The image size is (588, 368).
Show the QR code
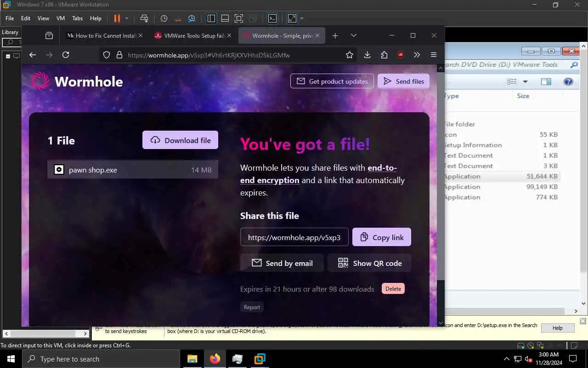[x=369, y=263]
